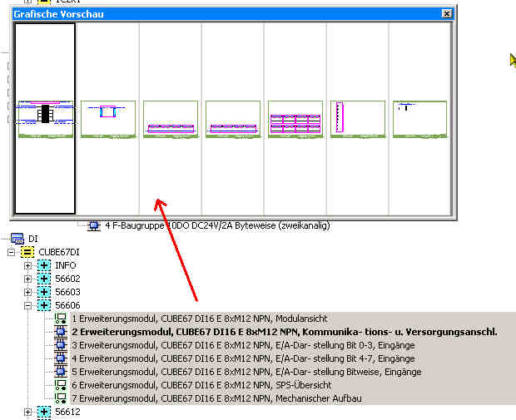The image size is (516, 420).
Task: Select page 7 Mechanischer Aufbau row
Action: [216, 398]
